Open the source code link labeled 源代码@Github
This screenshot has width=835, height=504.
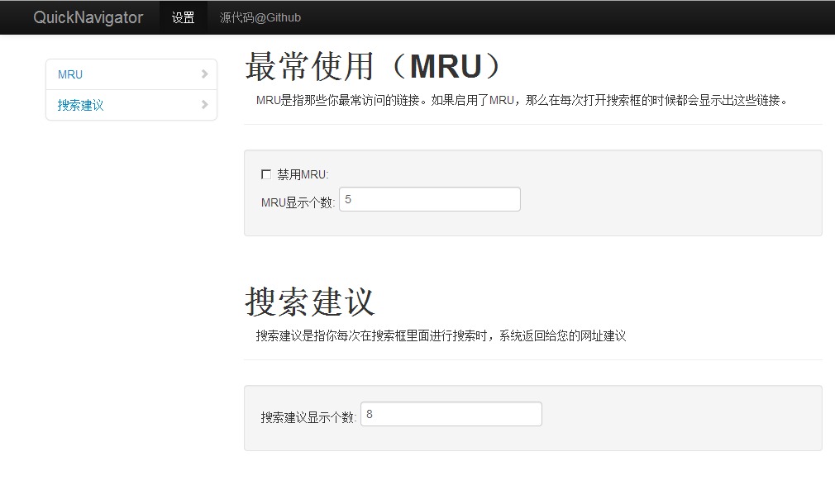tap(260, 17)
